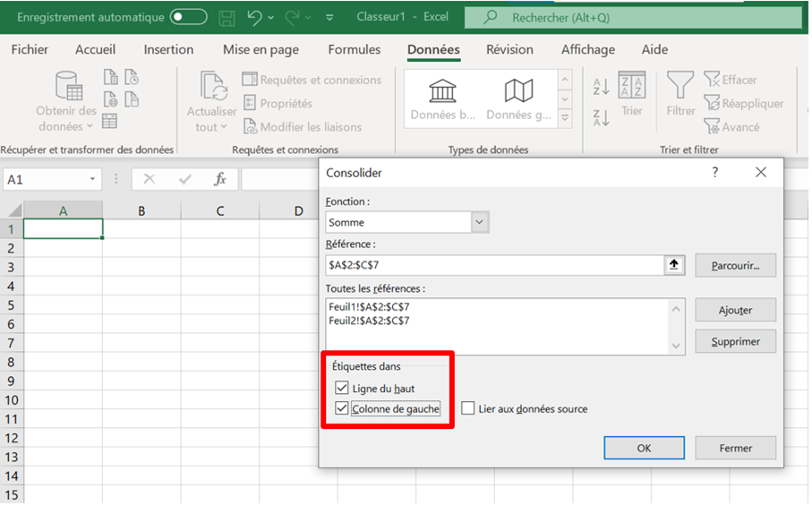Enable Lier aux données source checkbox
This screenshot has width=812, height=505.
pos(467,408)
